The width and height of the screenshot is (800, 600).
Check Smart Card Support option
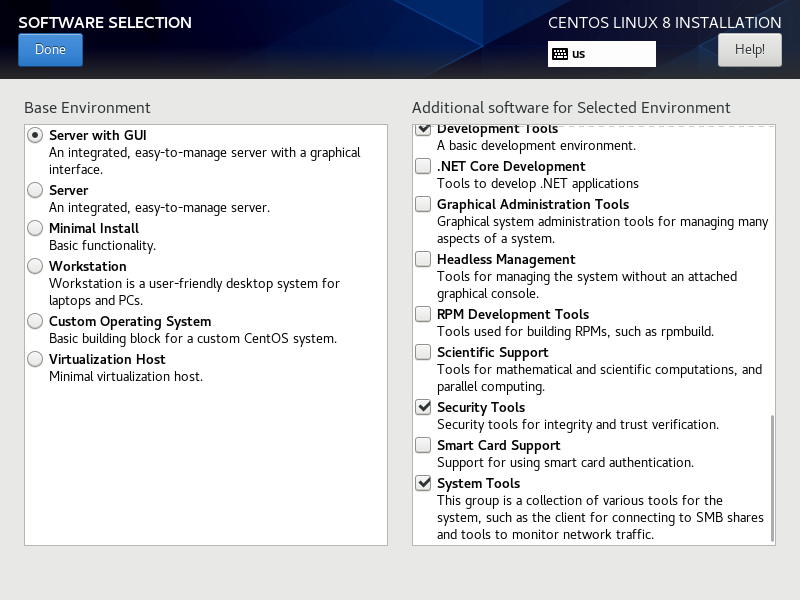(x=423, y=445)
